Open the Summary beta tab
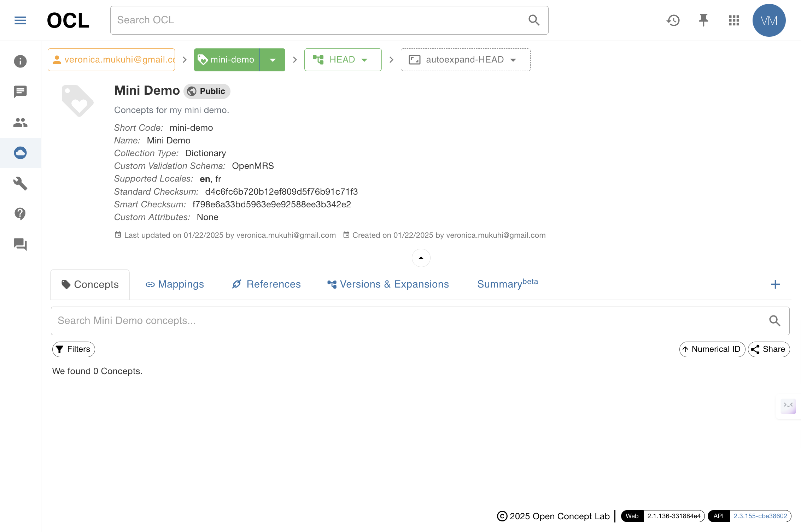The image size is (801, 532). (x=508, y=284)
